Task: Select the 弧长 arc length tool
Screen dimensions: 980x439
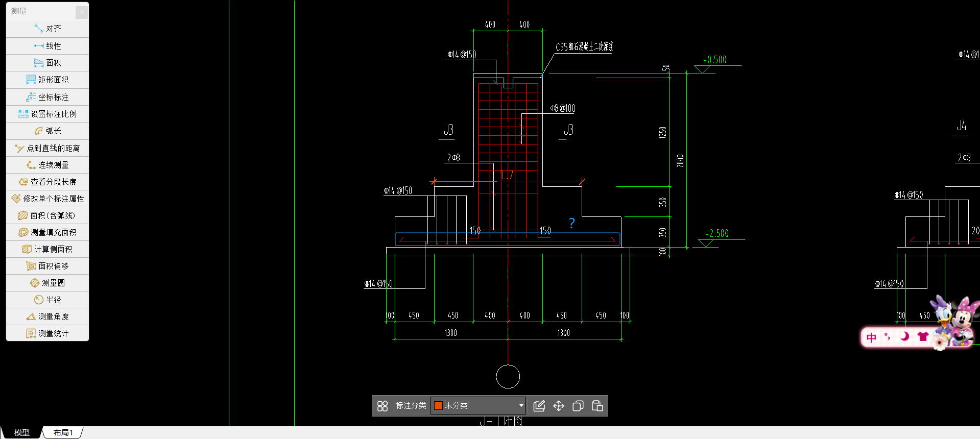Action: coord(47,131)
